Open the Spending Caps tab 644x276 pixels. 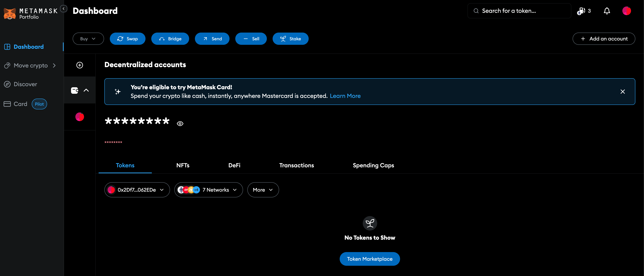[x=373, y=166]
